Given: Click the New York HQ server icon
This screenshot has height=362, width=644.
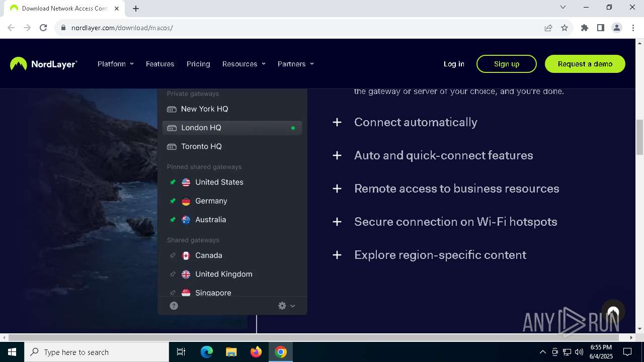Looking at the screenshot, I should click(172, 109).
